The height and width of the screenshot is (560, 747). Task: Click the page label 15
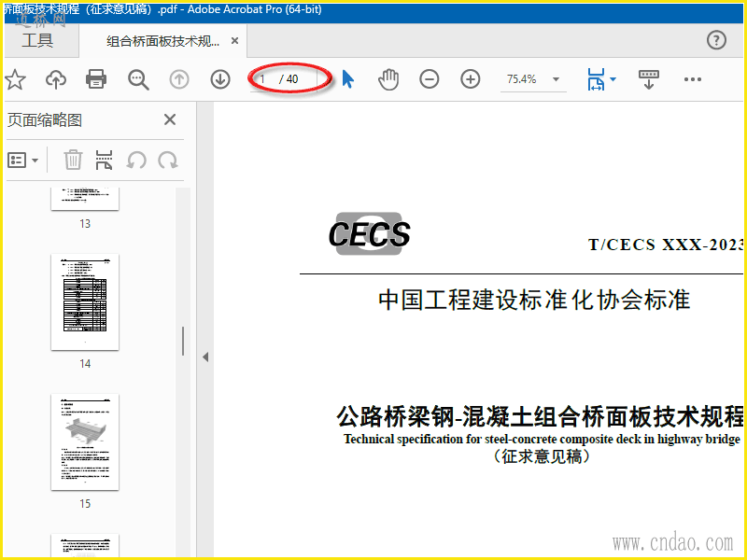click(x=85, y=504)
